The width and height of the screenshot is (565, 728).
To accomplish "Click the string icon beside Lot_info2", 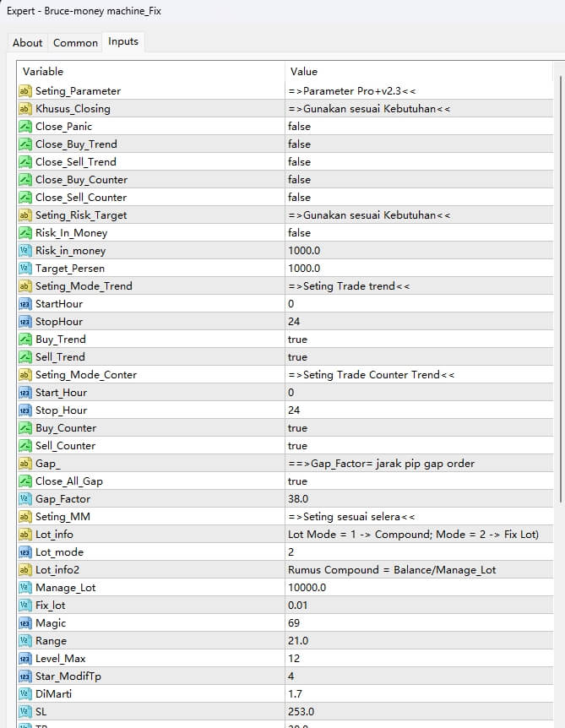I will coord(25,570).
